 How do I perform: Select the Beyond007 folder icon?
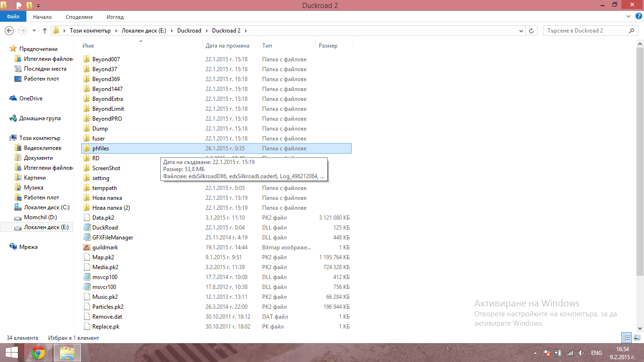click(86, 59)
